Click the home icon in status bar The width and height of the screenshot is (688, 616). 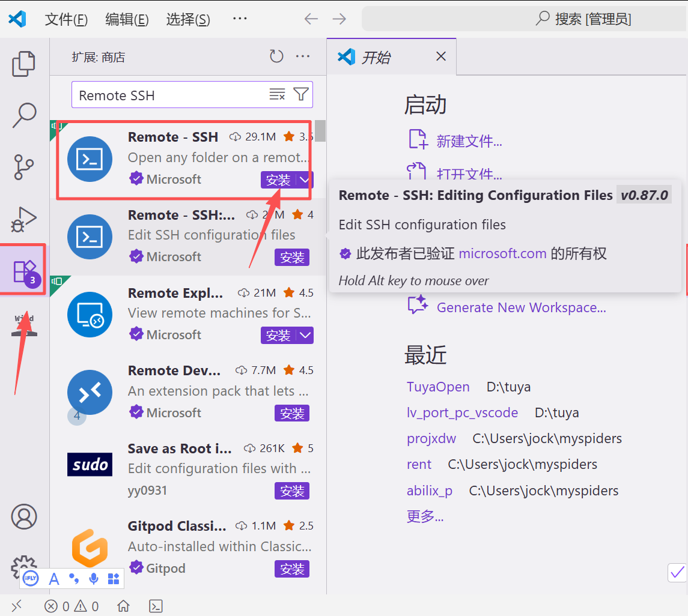123,606
